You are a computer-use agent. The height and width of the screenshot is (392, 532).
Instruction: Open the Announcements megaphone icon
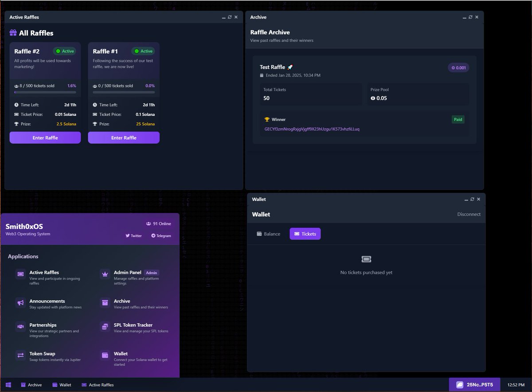(20, 303)
